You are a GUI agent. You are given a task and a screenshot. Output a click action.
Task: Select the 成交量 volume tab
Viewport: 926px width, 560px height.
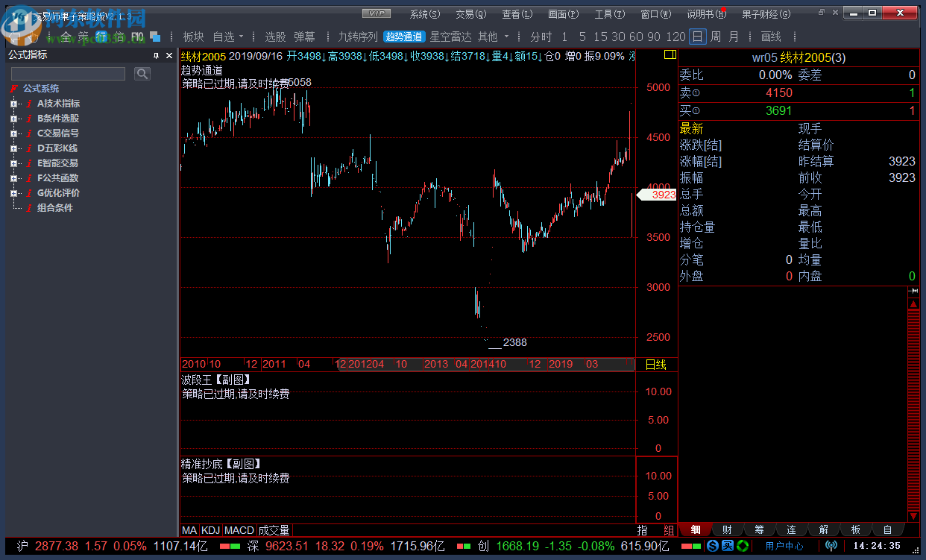274,530
